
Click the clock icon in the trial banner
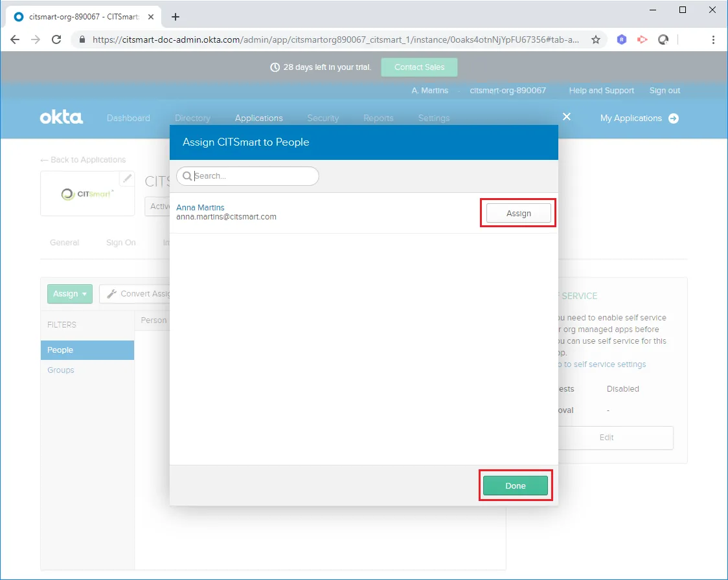275,67
